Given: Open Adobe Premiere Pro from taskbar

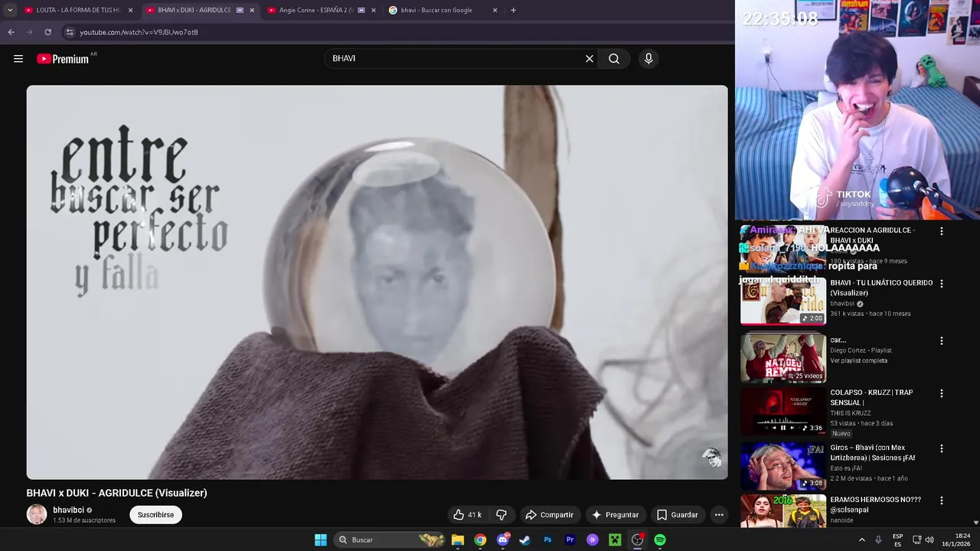Looking at the screenshot, I should point(570,540).
